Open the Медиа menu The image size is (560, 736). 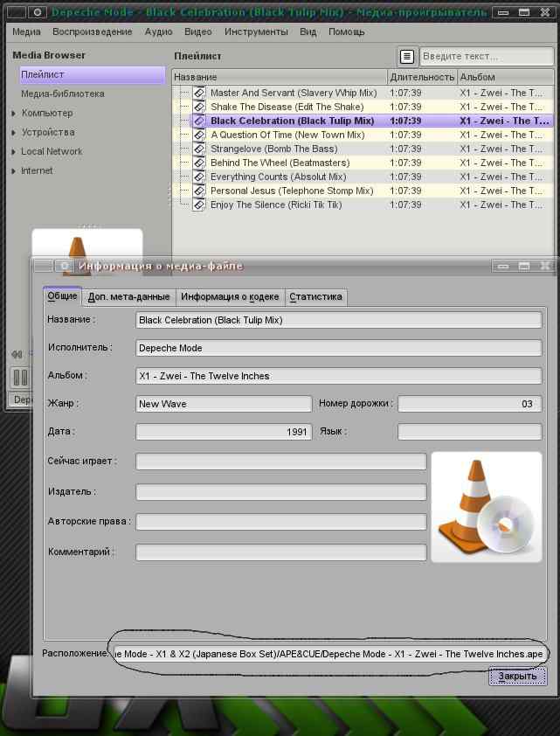[26, 32]
